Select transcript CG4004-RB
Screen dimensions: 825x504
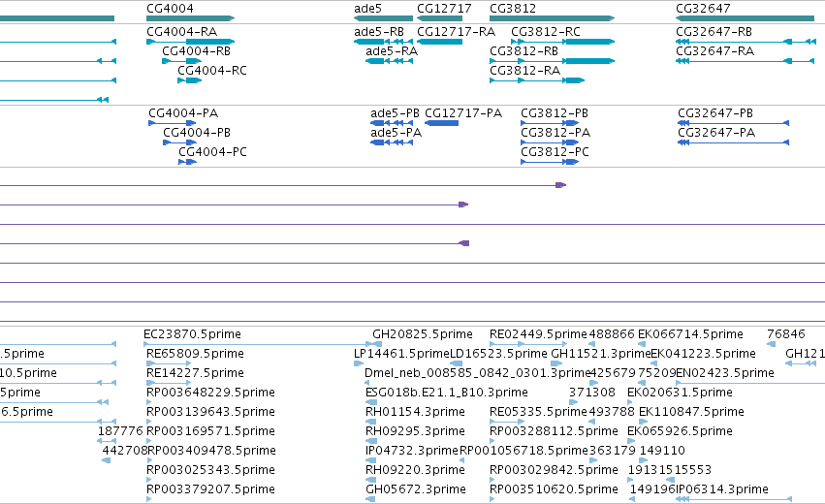click(x=196, y=51)
